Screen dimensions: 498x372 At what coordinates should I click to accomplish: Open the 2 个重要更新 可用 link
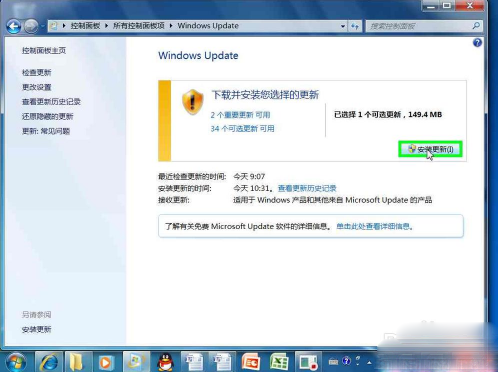pyautogui.click(x=240, y=115)
